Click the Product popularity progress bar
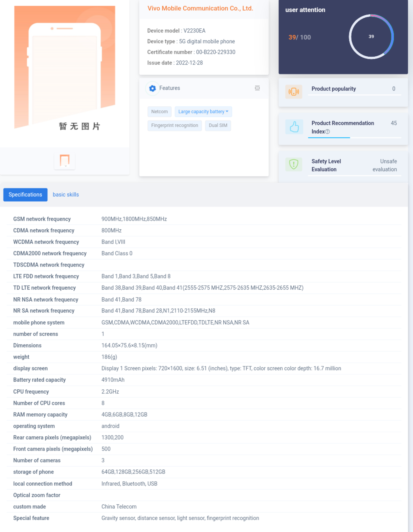The image size is (413, 532). (x=354, y=95)
